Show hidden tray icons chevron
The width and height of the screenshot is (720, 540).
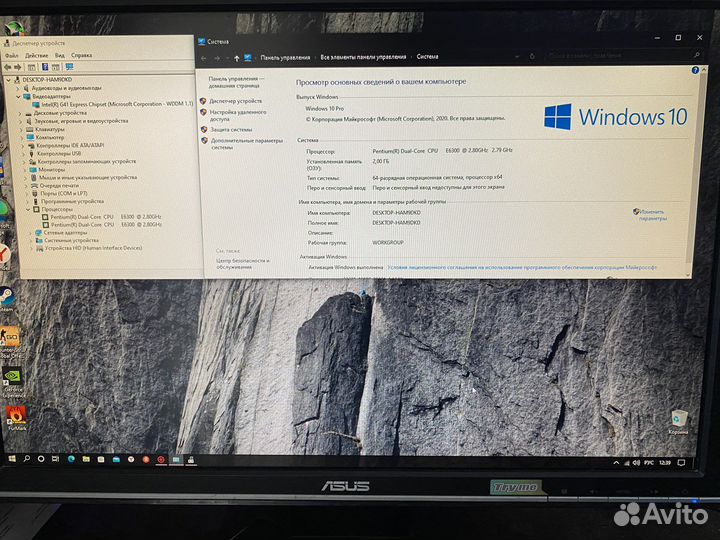click(616, 463)
